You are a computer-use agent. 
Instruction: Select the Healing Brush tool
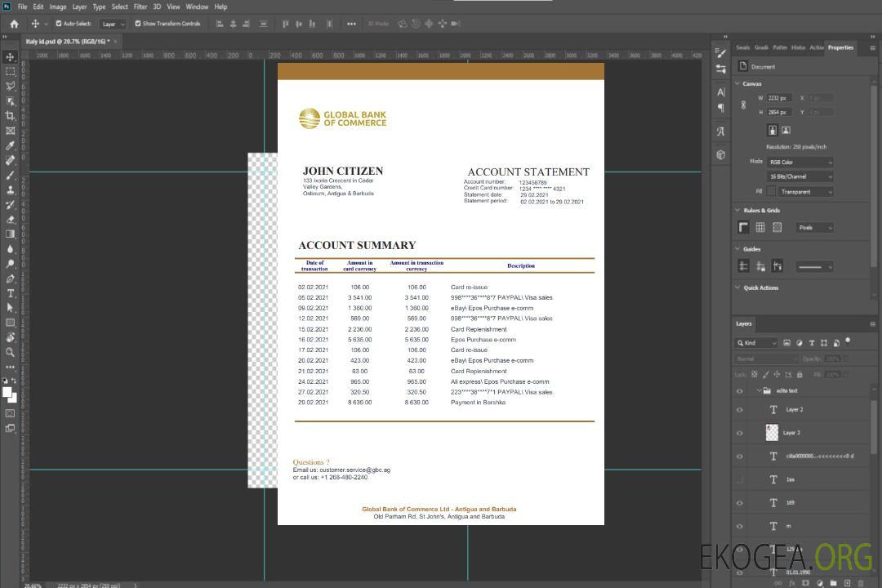[10, 160]
